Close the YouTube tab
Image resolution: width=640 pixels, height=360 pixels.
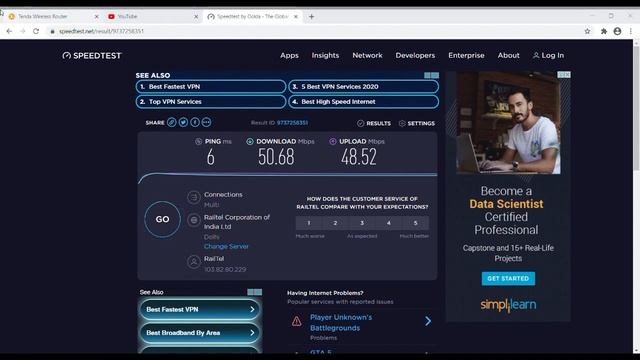pos(196,17)
